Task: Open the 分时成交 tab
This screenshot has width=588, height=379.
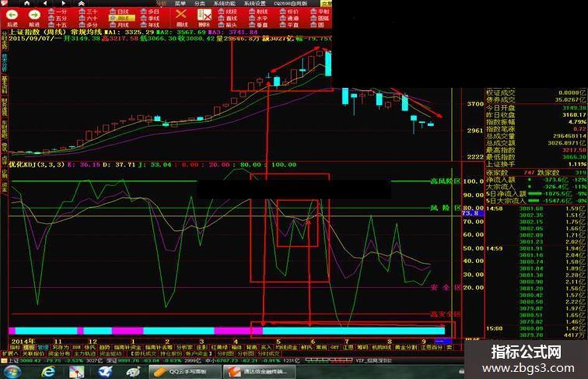Action: [268, 353]
